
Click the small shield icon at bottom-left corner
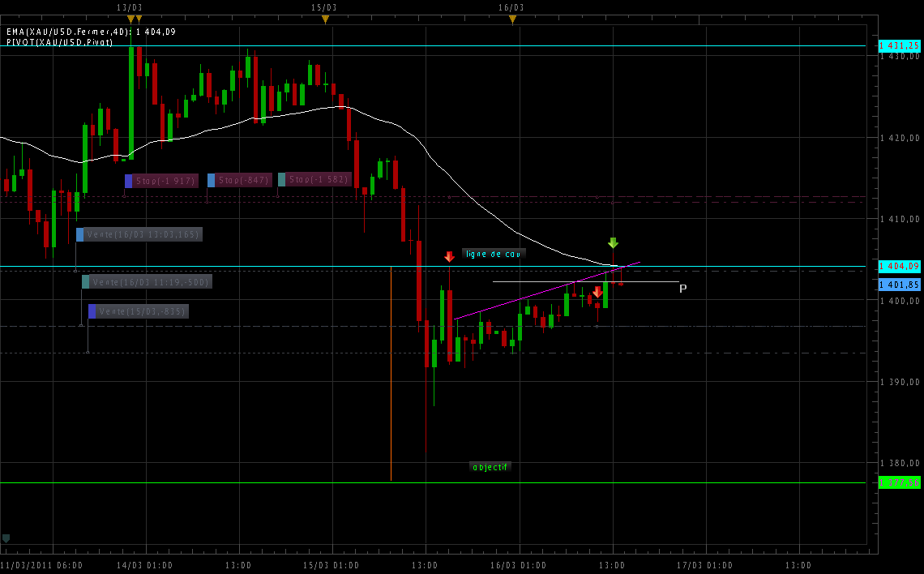tap(6, 538)
